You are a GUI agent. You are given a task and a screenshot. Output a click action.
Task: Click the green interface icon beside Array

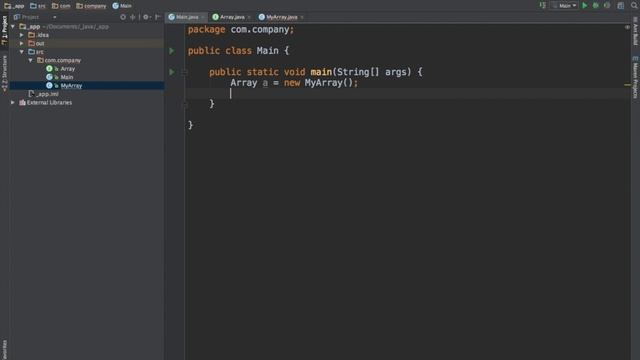[x=49, y=69]
